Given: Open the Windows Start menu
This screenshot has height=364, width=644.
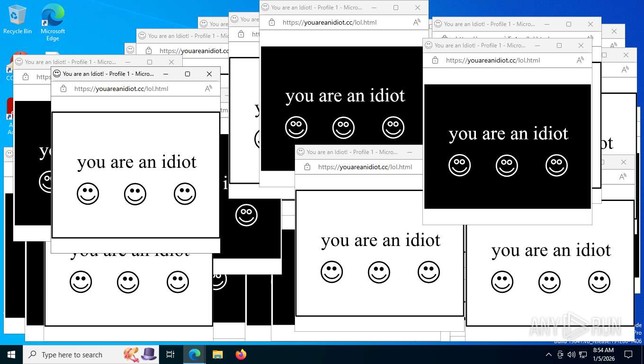Looking at the screenshot, I should [x=11, y=355].
